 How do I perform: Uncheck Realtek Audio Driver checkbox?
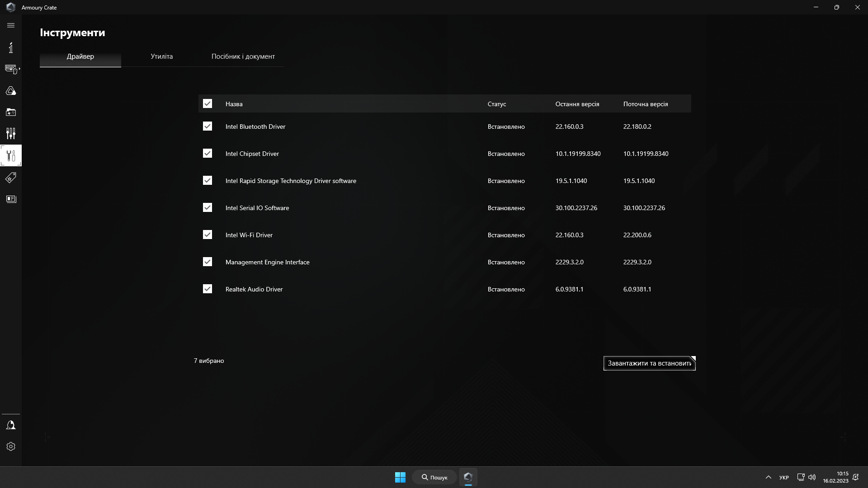tap(207, 289)
